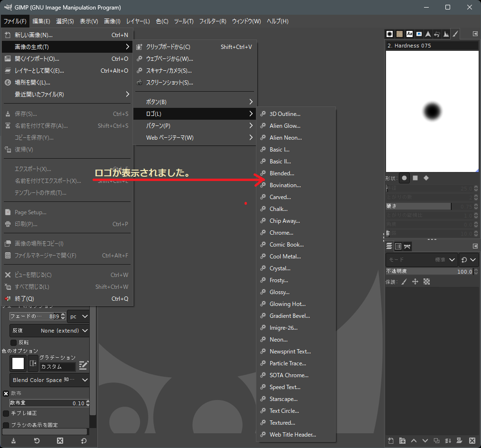Screen dimensions: 481x448
Task: Open the Brush Editor tab with paintbrush icon
Action: click(455, 34)
